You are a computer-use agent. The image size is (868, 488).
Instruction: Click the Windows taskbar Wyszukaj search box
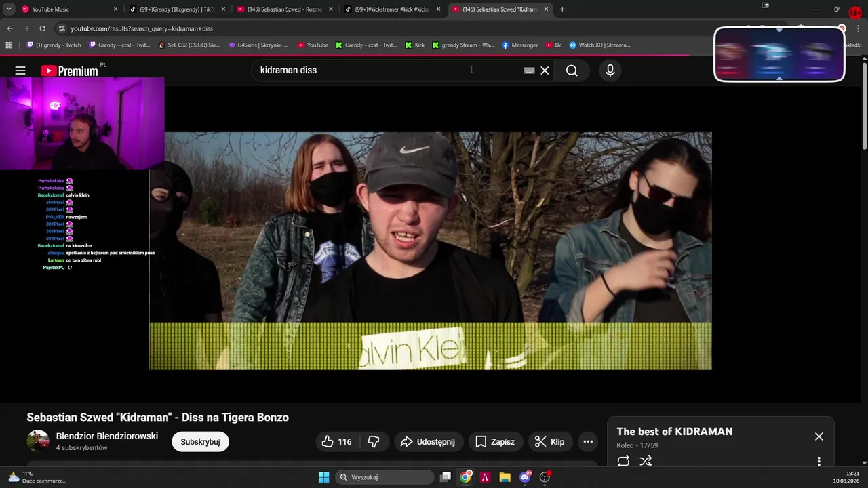(x=385, y=477)
